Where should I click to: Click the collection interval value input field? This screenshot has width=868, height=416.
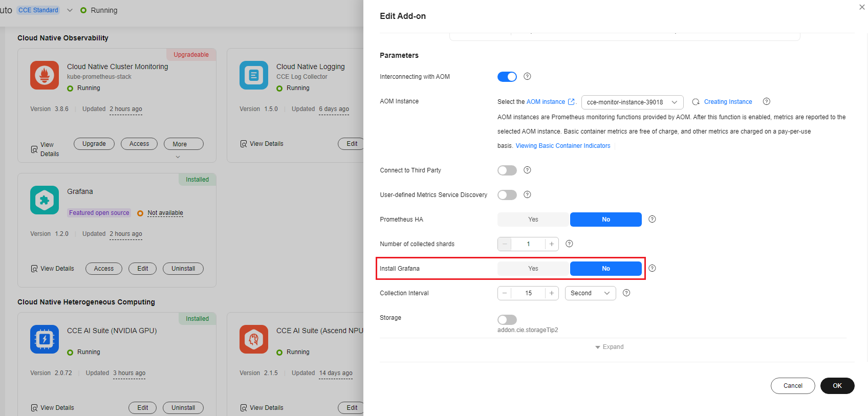[x=528, y=293]
